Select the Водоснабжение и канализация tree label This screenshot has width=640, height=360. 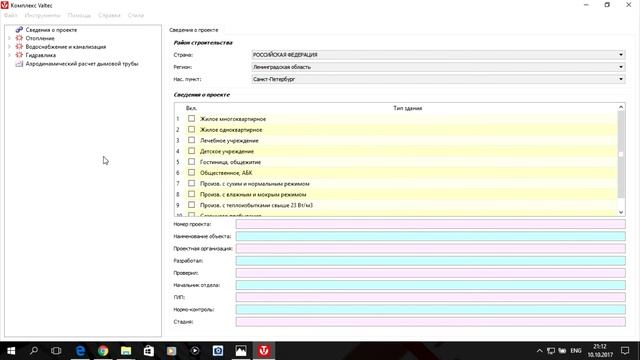(66, 47)
